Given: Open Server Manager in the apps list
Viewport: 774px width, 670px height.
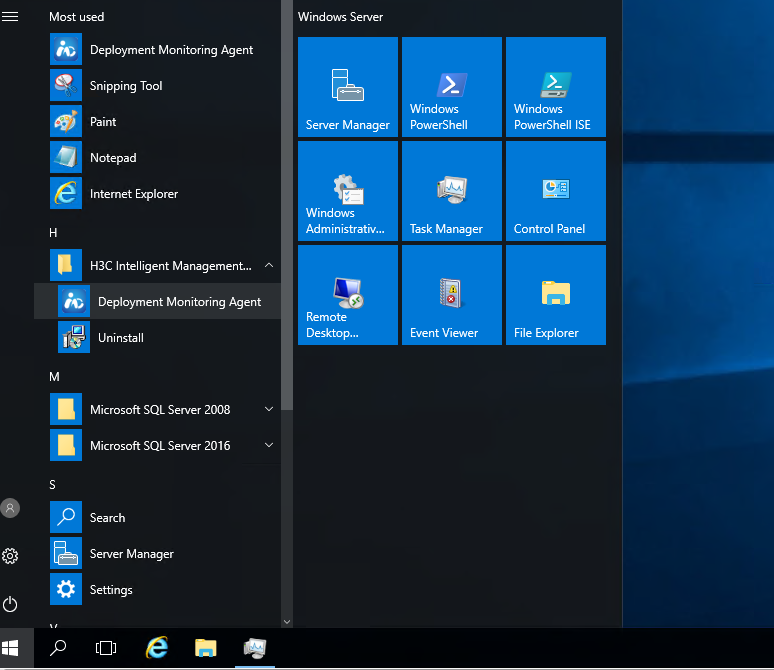Looking at the screenshot, I should click(157, 553).
